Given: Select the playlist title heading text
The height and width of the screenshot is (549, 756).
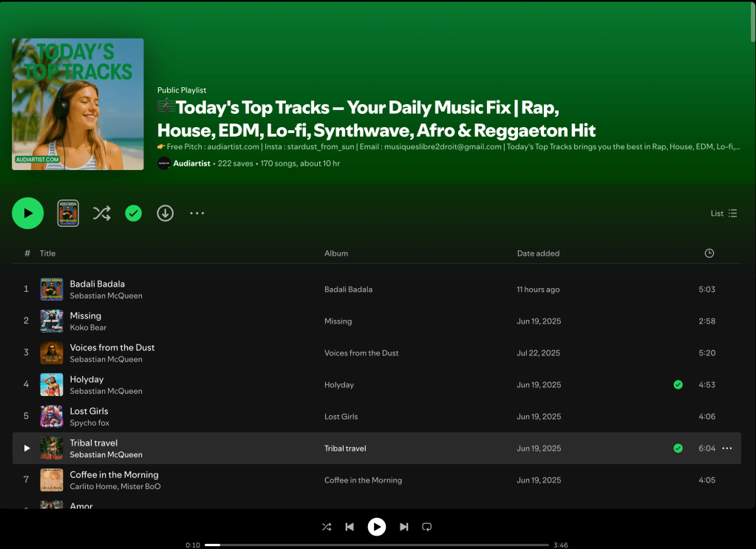Looking at the screenshot, I should point(376,118).
